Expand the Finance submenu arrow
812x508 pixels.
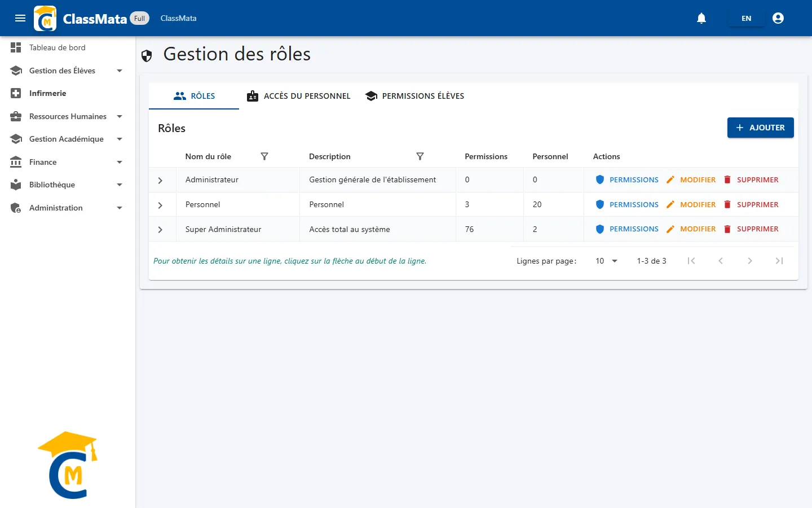tap(120, 162)
